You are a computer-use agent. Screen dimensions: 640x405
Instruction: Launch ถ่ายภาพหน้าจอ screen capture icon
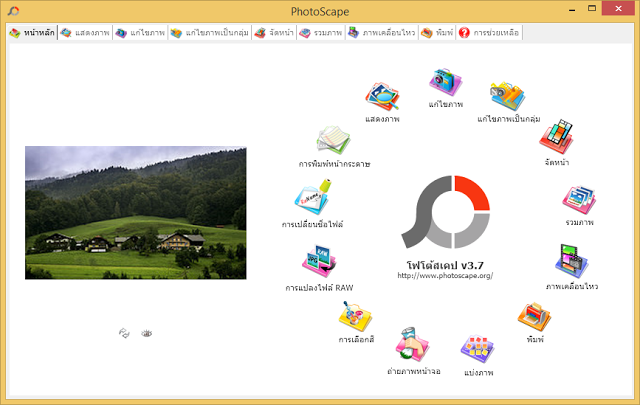[x=412, y=344]
